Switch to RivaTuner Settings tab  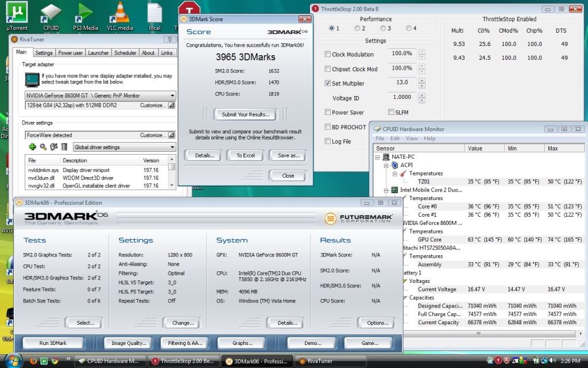pyautogui.click(x=44, y=53)
